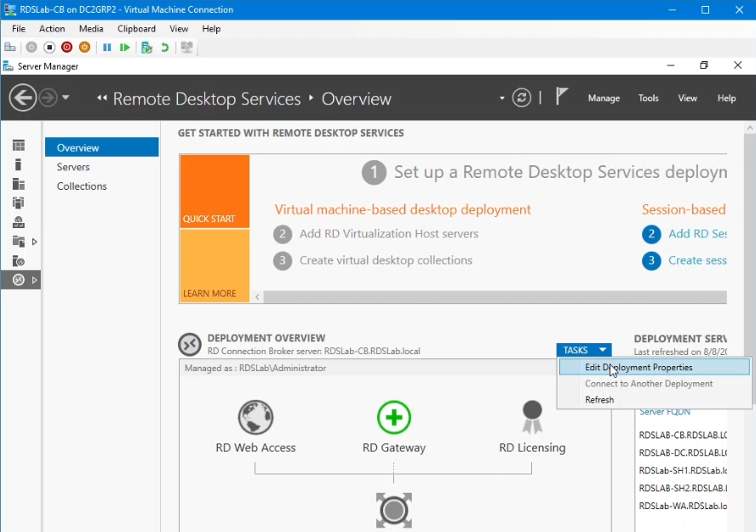Click the RD Licensing ribbon icon
Screen dimensions: 756x532
pyautogui.click(x=532, y=417)
